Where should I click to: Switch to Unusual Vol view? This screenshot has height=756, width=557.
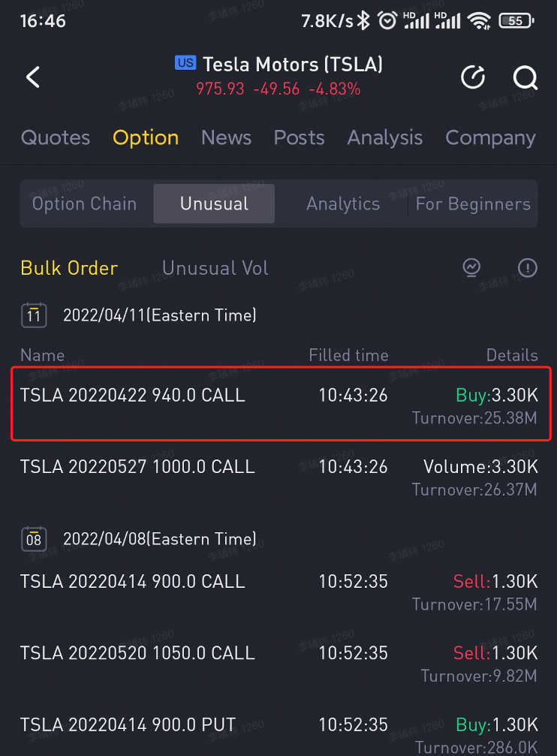[215, 268]
